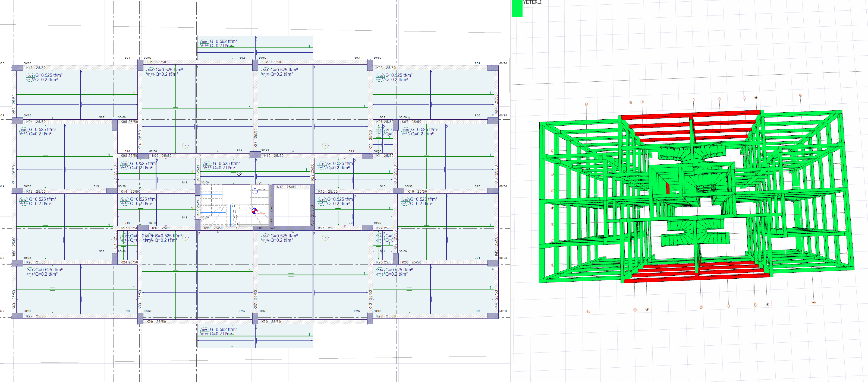Click beam label K16 25/50
Screen dimensions: 868x382
tap(417, 192)
